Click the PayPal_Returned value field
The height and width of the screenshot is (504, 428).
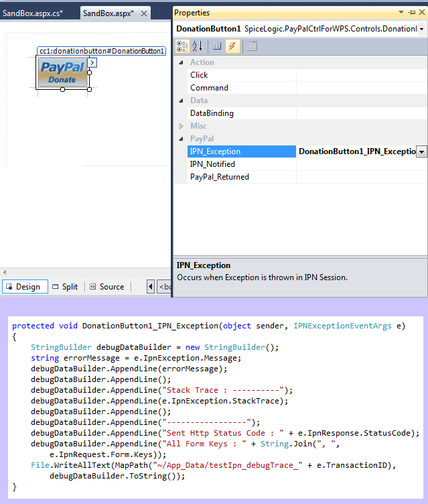pyautogui.click(x=362, y=177)
